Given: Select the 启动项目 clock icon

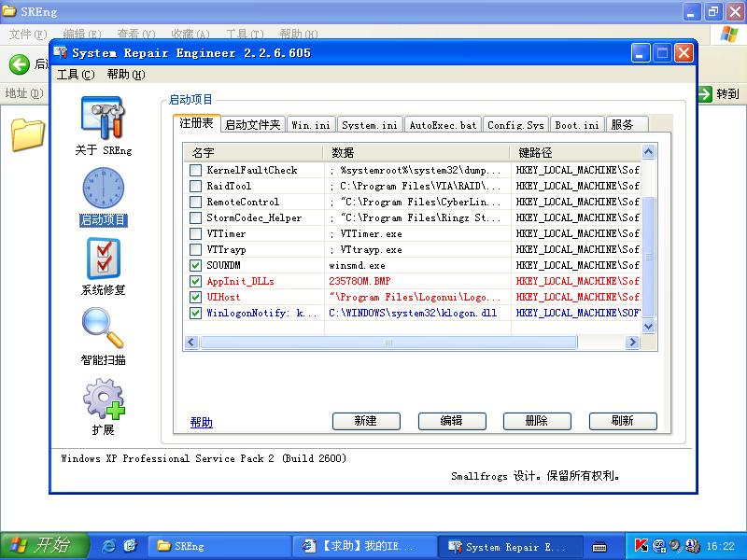Looking at the screenshot, I should [103, 189].
